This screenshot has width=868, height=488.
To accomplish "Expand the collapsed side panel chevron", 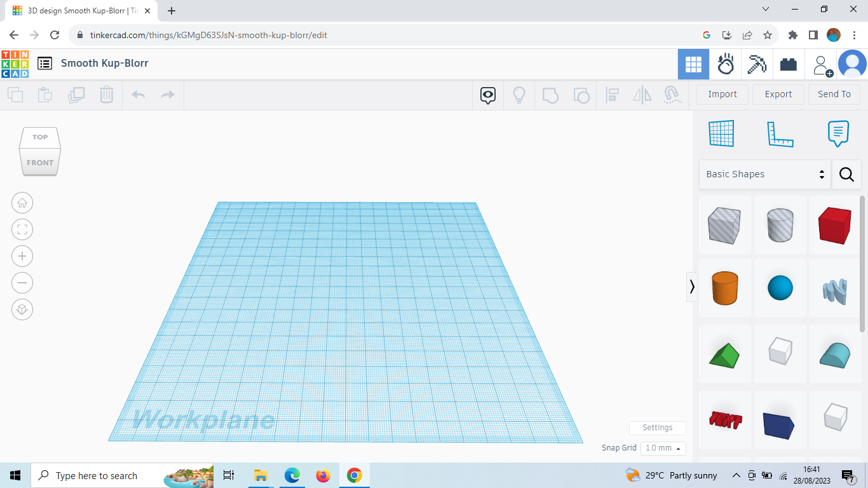I will click(x=691, y=287).
